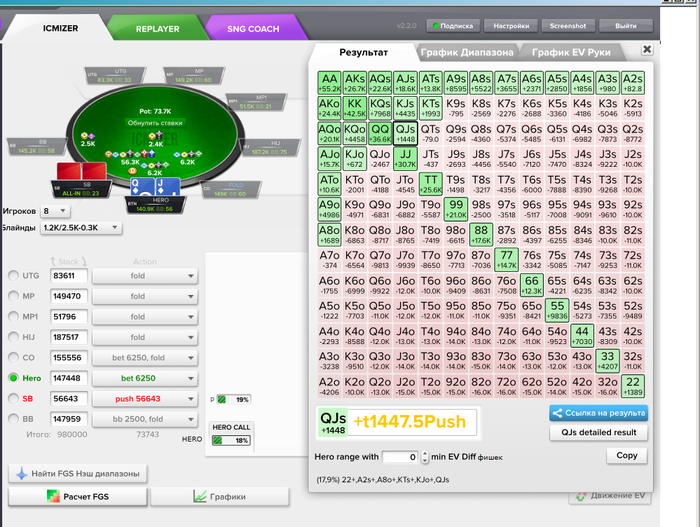This screenshot has width=700, height=527.
Task: Click the Screenshot button
Action: click(567, 26)
